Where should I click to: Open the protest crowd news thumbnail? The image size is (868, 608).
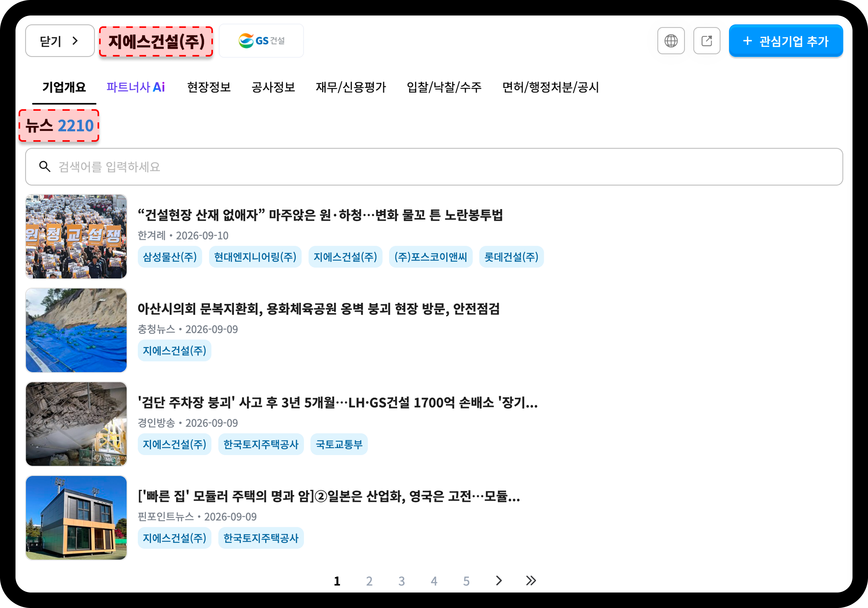pyautogui.click(x=76, y=237)
